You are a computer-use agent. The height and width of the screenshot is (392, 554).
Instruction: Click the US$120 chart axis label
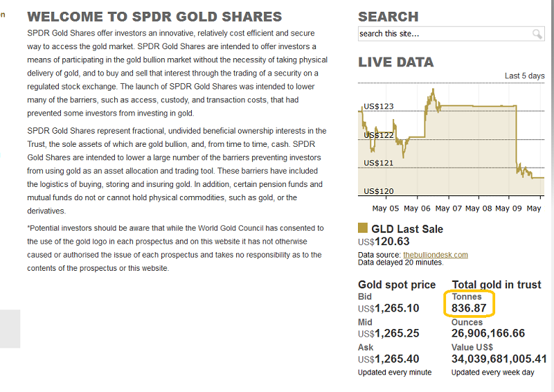378,191
